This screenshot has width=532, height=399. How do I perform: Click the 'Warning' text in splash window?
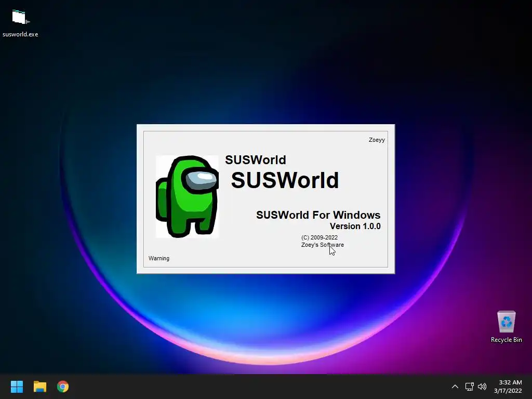(159, 258)
